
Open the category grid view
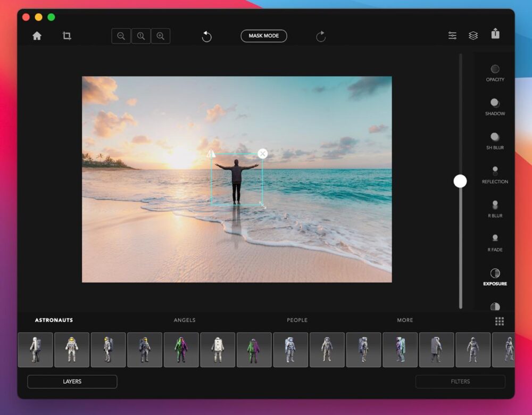[500, 321]
